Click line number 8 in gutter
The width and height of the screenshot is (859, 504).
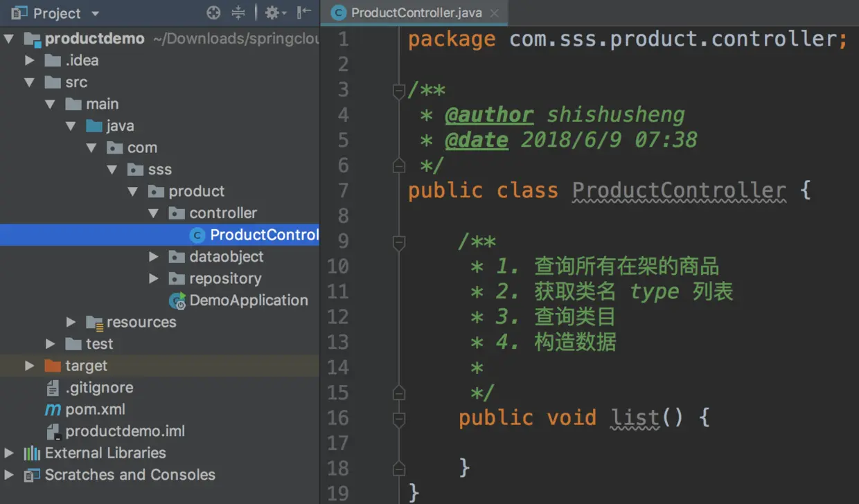(342, 216)
